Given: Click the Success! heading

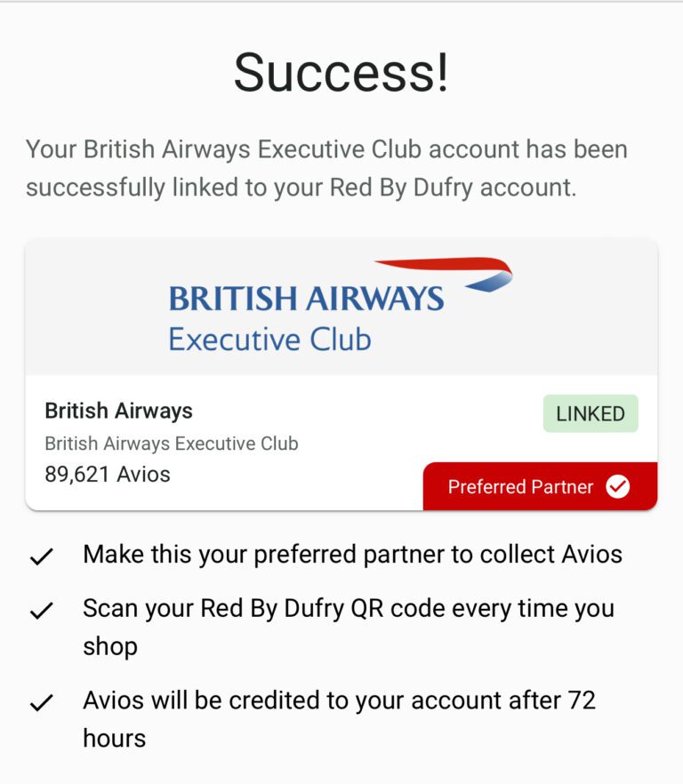Looking at the screenshot, I should (x=341, y=73).
